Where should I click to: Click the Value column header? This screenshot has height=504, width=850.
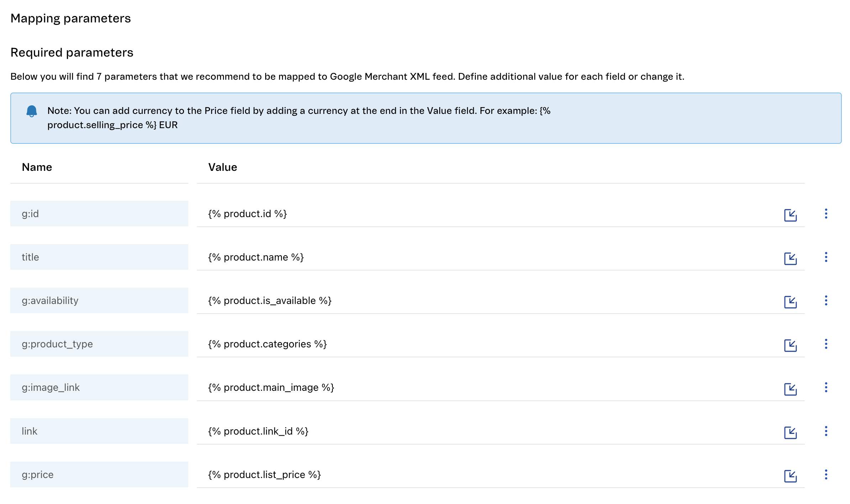222,167
